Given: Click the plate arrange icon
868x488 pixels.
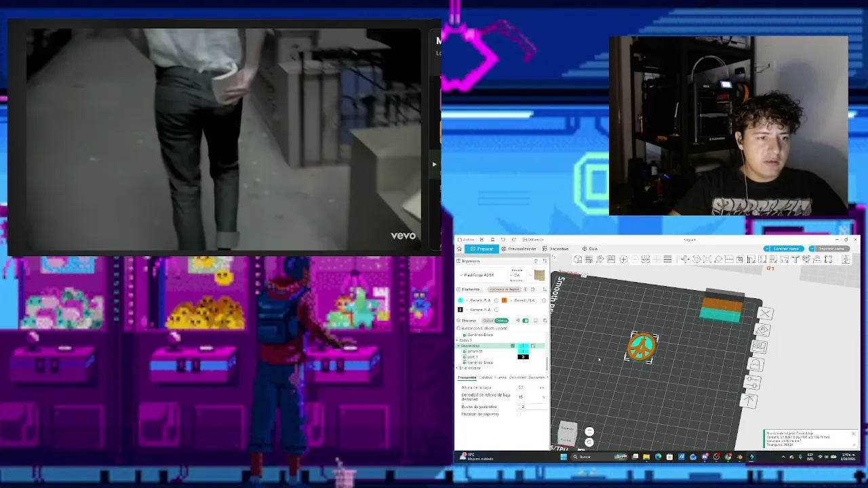Looking at the screenshot, I should click(x=759, y=347).
